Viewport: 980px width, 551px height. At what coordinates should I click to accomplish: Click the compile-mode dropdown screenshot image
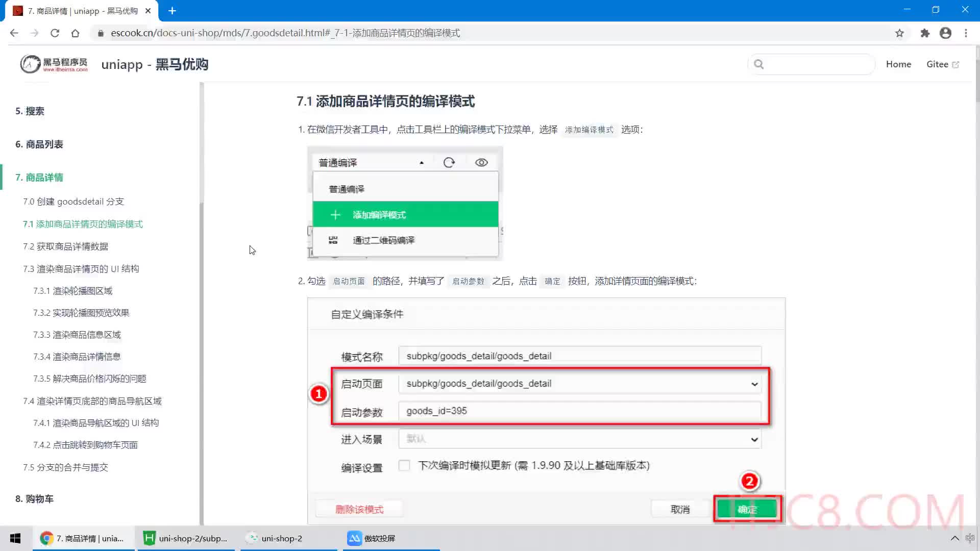[x=405, y=203]
